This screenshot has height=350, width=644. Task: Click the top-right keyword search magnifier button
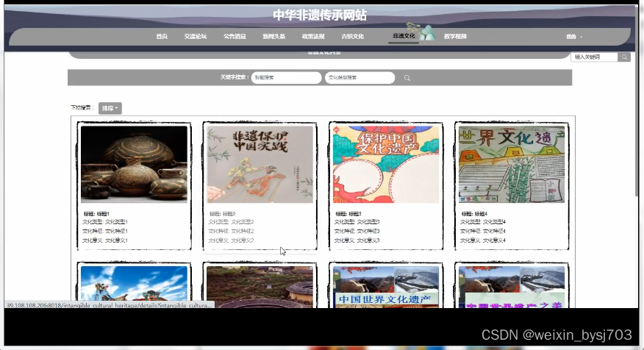point(624,57)
